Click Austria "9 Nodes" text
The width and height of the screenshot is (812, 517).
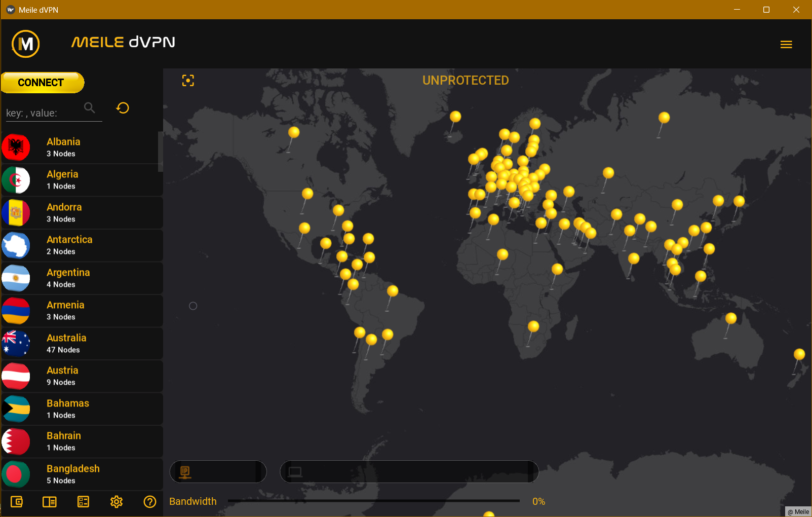61,383
